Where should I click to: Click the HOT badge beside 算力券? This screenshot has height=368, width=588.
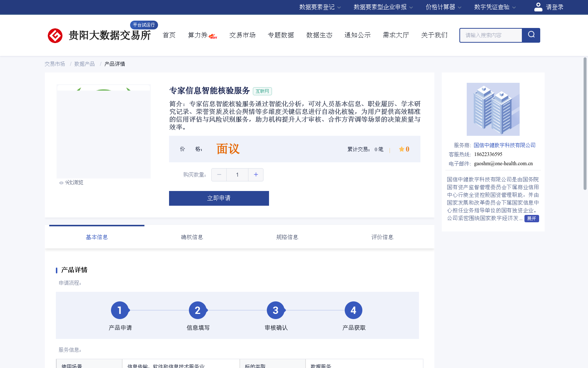(213, 36)
